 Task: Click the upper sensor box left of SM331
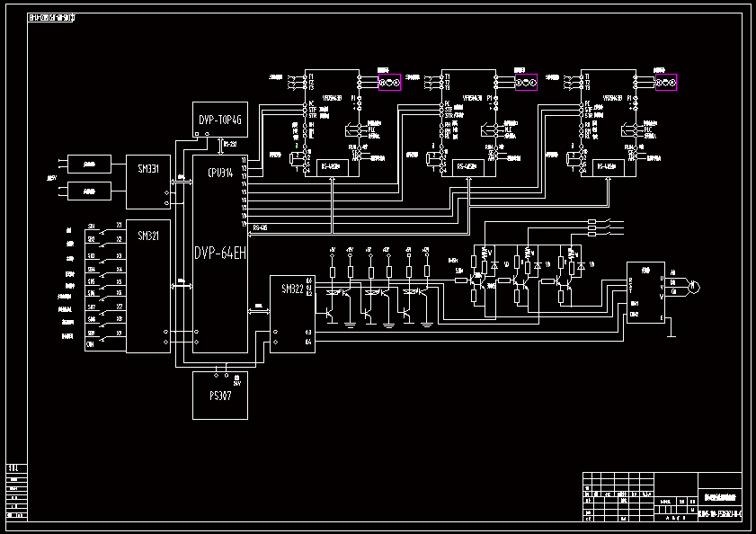[90, 165]
